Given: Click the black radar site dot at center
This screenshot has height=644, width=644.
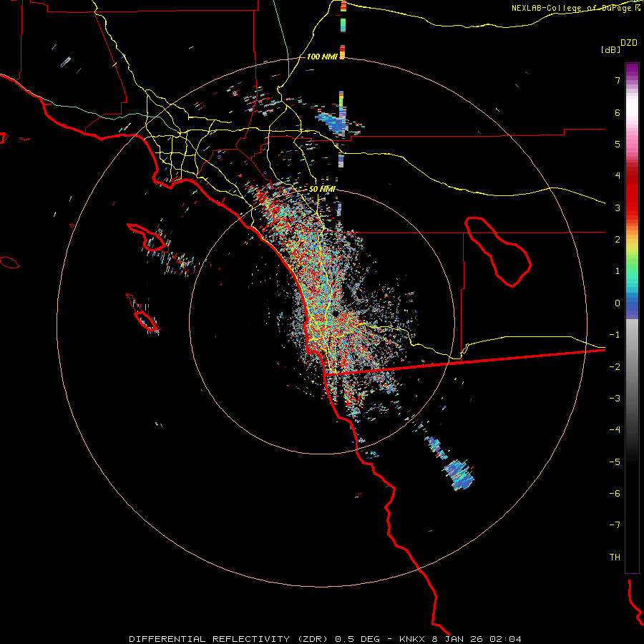Looking at the screenshot, I should 336,314.
